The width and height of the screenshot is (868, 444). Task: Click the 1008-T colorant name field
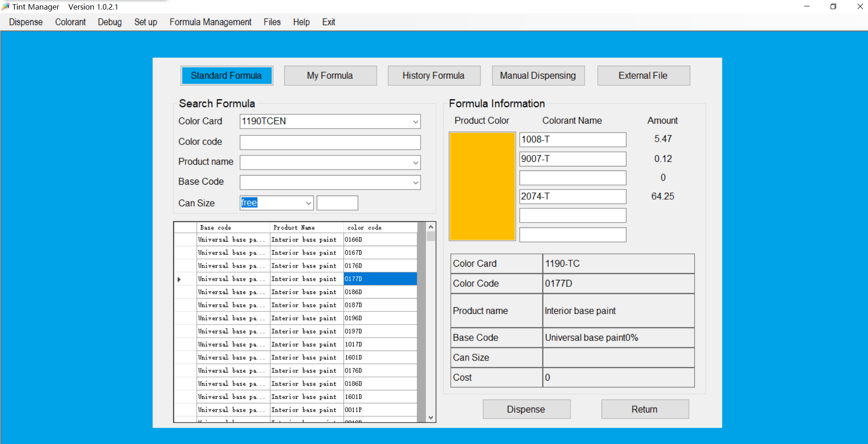tap(572, 139)
